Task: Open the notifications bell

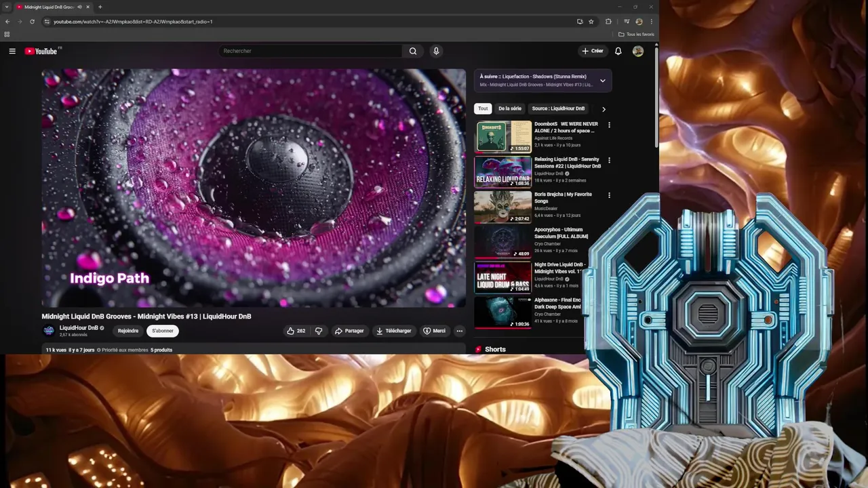Action: (618, 51)
